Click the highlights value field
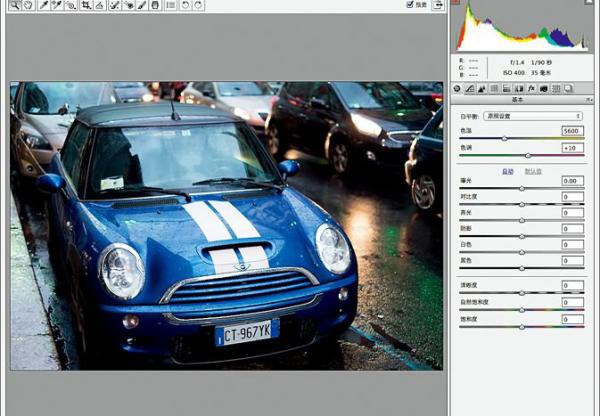 pos(572,213)
